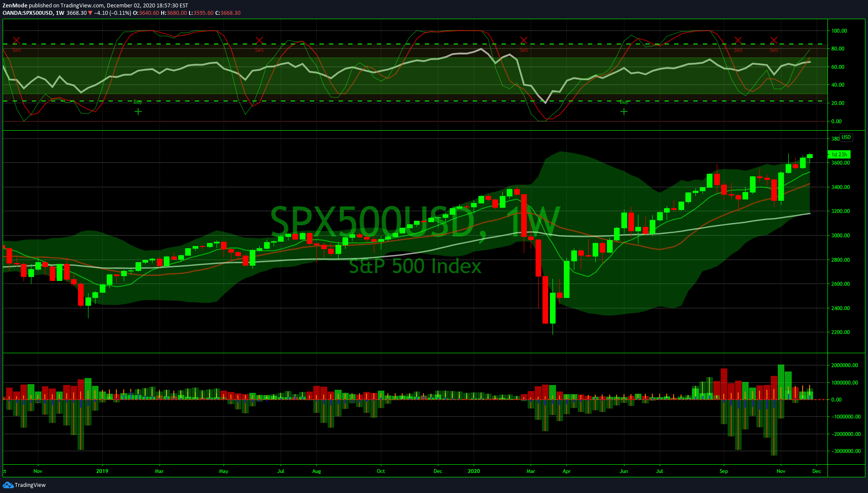Click the green 1d 23h countdown price label
This screenshot has width=868, height=493.
(x=839, y=155)
